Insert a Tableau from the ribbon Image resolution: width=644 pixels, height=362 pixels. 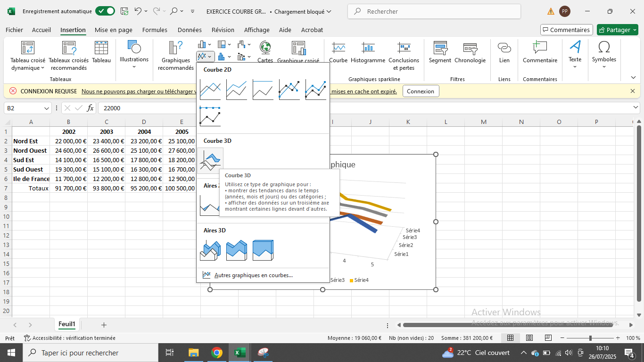[x=101, y=52]
